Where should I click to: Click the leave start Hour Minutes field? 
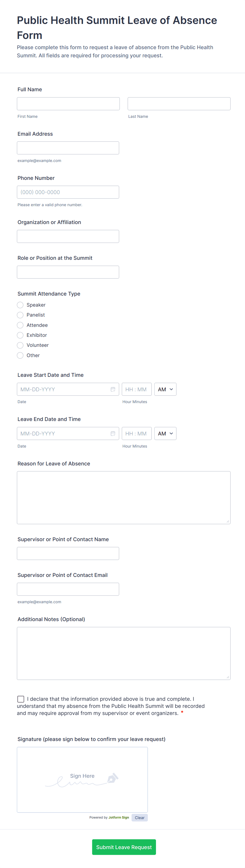click(136, 389)
